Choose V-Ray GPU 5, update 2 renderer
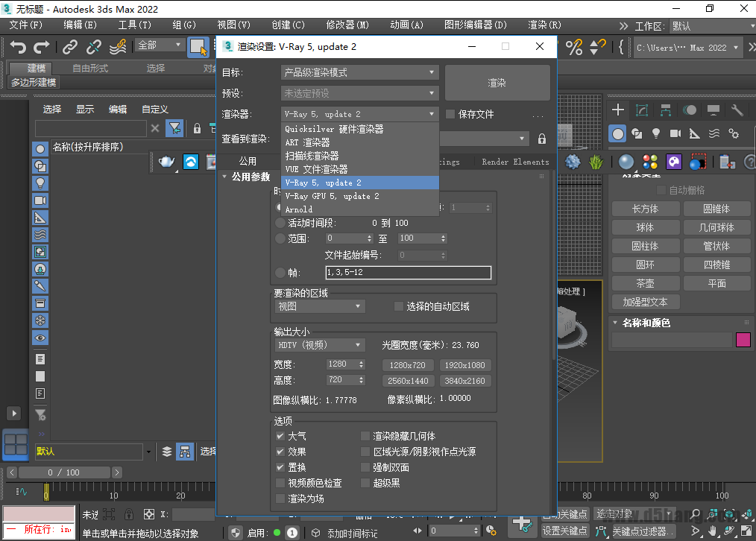 (x=359, y=196)
